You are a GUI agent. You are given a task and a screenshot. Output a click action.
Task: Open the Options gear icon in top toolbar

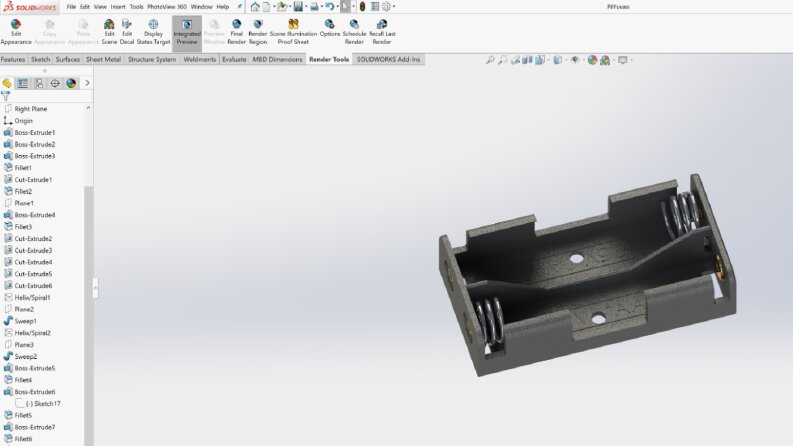pos(386,7)
